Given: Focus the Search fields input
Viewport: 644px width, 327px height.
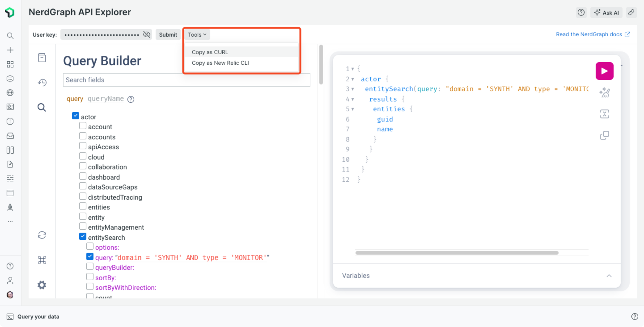Looking at the screenshot, I should click(x=187, y=80).
